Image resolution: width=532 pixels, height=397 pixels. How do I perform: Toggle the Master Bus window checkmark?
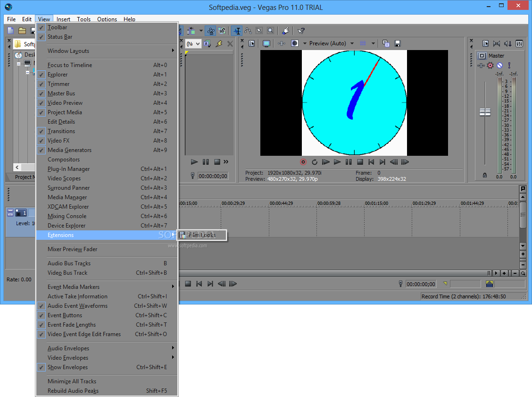tap(42, 94)
